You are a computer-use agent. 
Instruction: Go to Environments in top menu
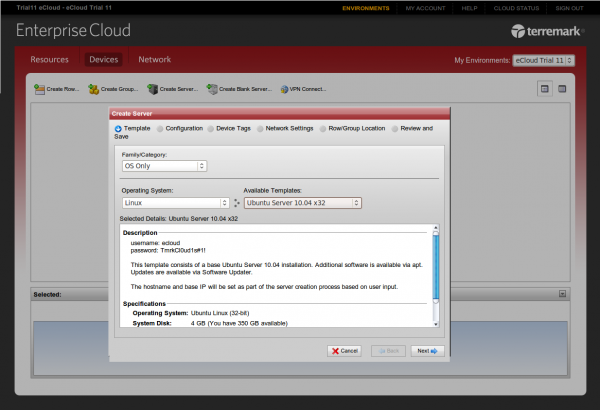pyautogui.click(x=365, y=8)
